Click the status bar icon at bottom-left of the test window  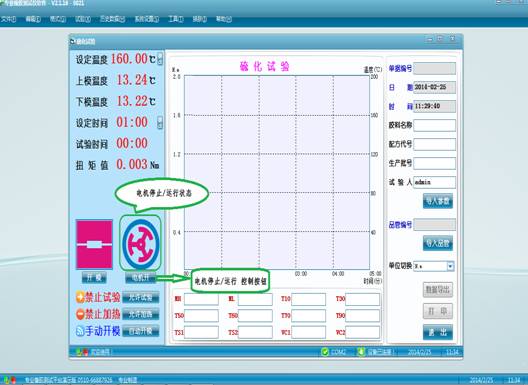point(82,352)
